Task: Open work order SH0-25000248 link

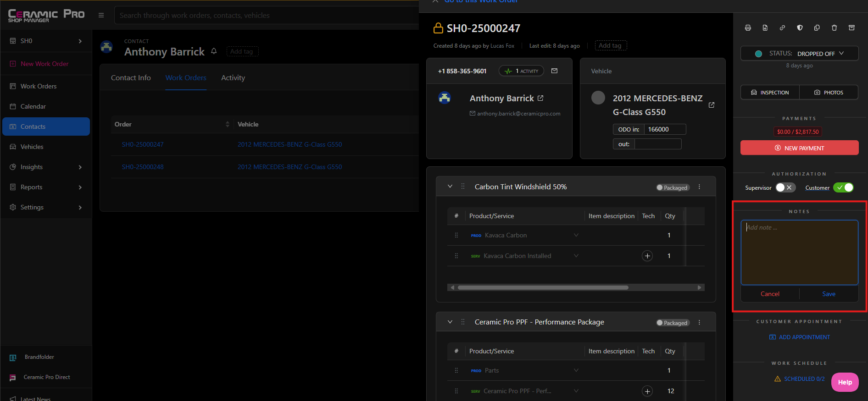Action: coord(143,167)
